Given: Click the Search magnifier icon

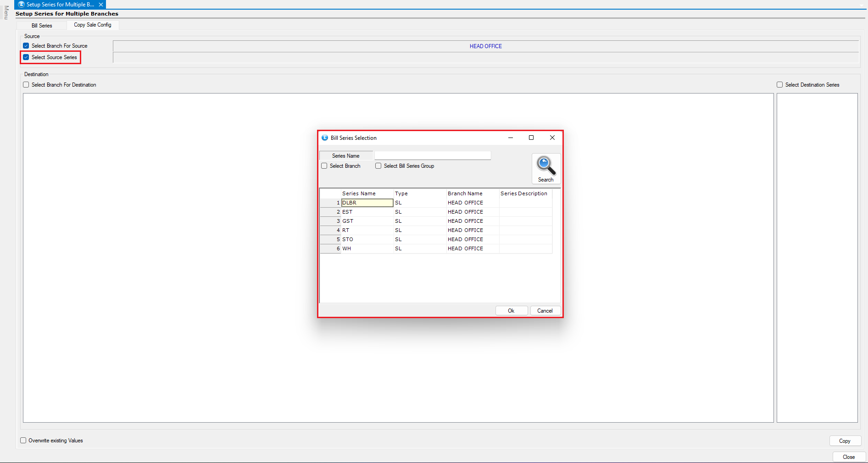Looking at the screenshot, I should pyautogui.click(x=546, y=166).
